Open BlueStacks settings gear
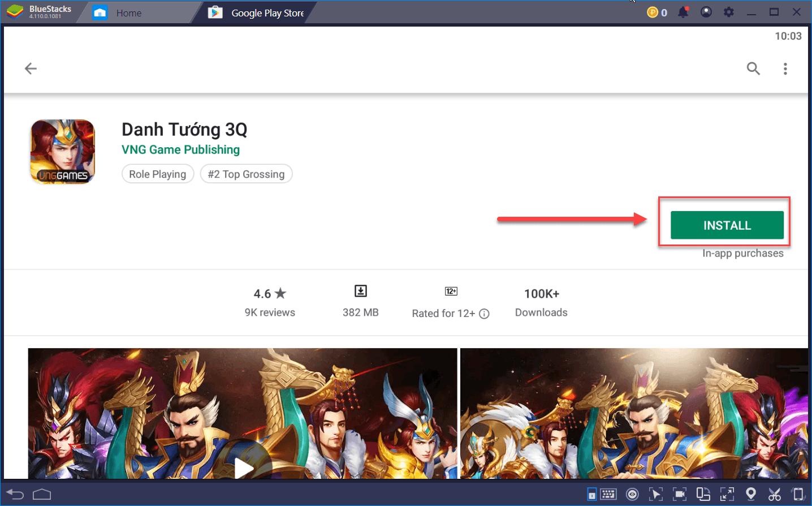The height and width of the screenshot is (506, 812). coord(729,12)
